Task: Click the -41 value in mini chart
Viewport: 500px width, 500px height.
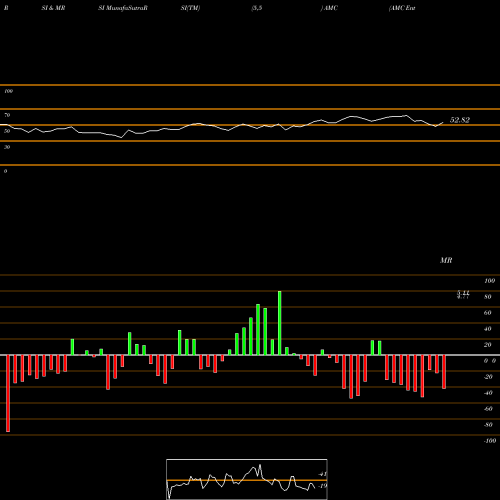Action: (x=323, y=474)
